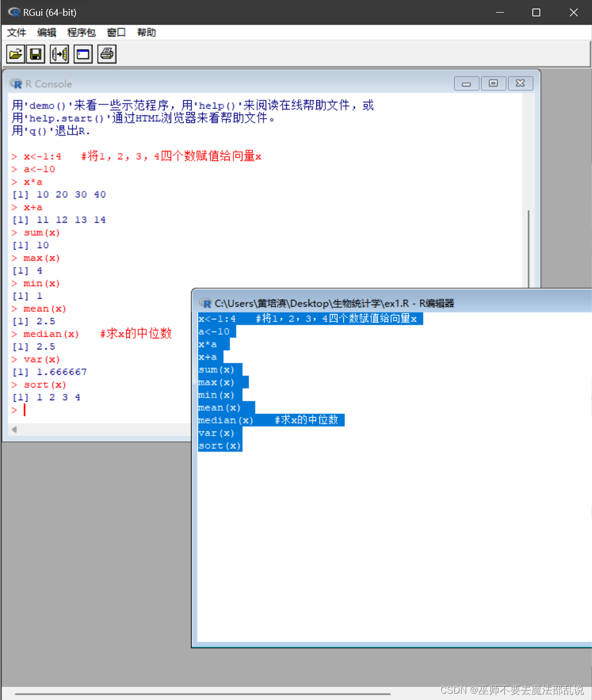The height and width of the screenshot is (700, 592).
Task: Click the R editor window R icon
Action: 205,303
